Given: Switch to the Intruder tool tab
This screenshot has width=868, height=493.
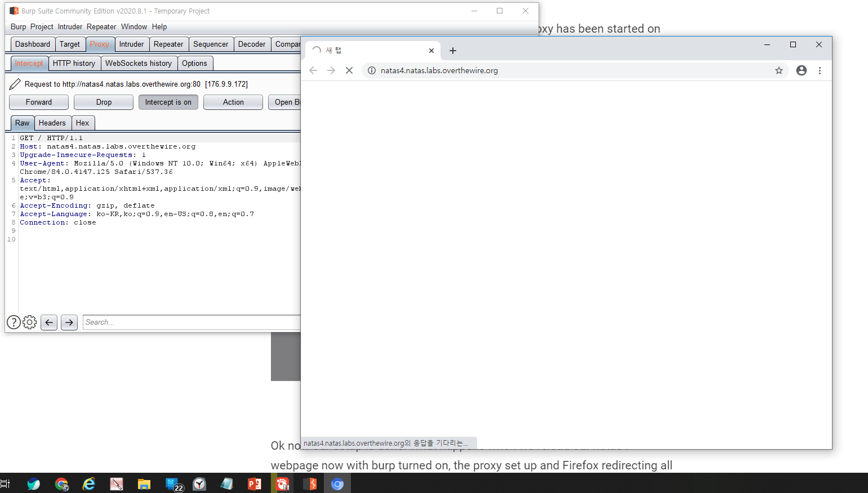Looking at the screenshot, I should click(131, 44).
